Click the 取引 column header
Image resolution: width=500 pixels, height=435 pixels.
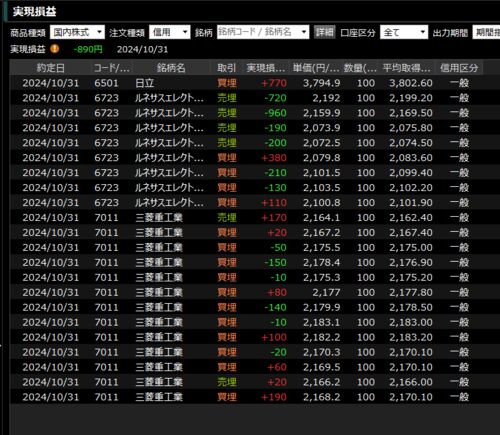click(x=227, y=68)
